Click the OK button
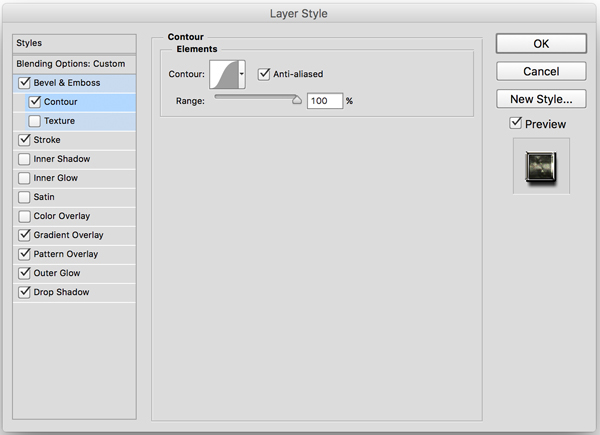This screenshot has height=435, width=600. click(541, 44)
